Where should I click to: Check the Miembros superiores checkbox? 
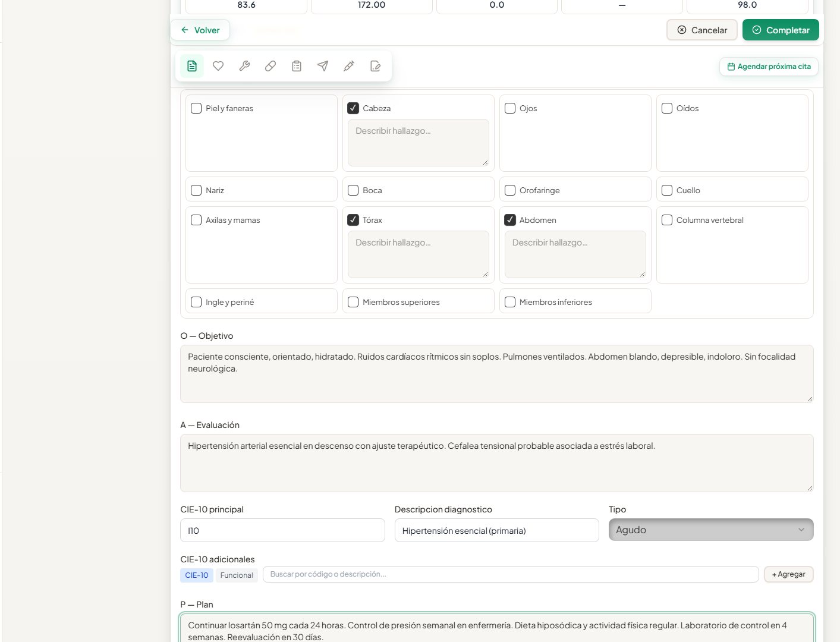click(x=353, y=302)
